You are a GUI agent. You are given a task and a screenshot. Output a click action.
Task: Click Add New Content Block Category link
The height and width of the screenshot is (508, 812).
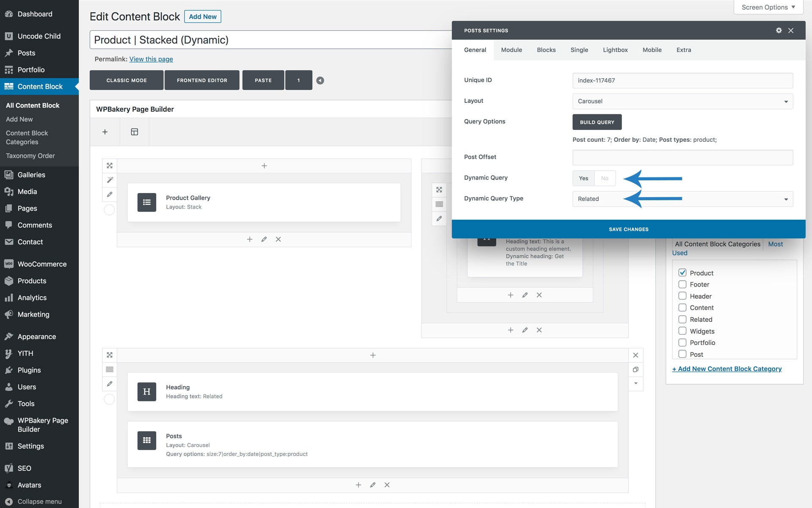coord(727,369)
